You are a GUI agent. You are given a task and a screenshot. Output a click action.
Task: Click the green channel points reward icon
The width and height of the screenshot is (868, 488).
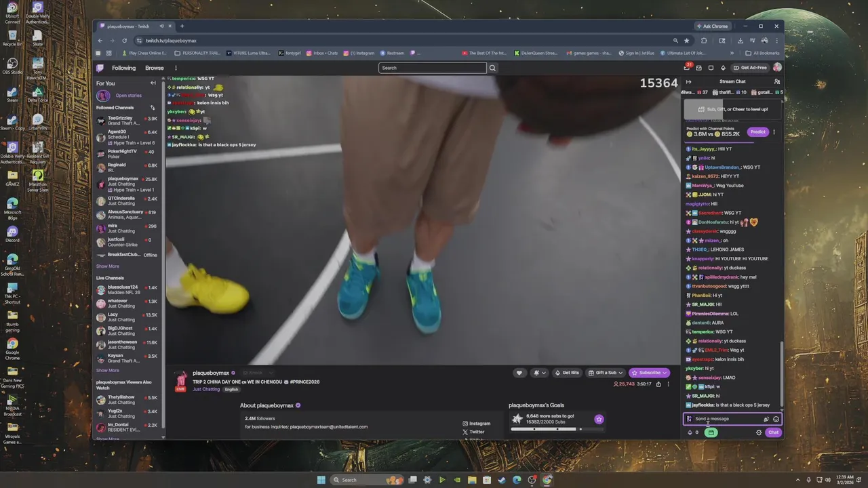(711, 432)
